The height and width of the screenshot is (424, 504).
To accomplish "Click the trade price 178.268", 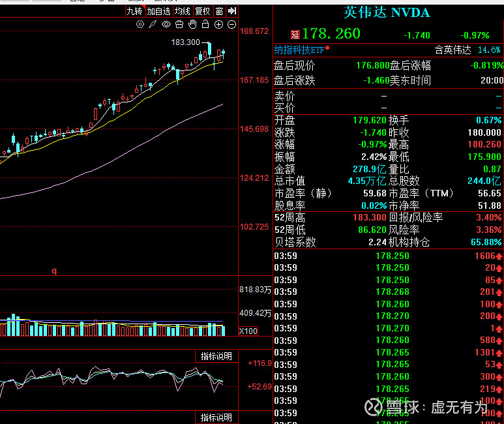I will coord(393,292).
